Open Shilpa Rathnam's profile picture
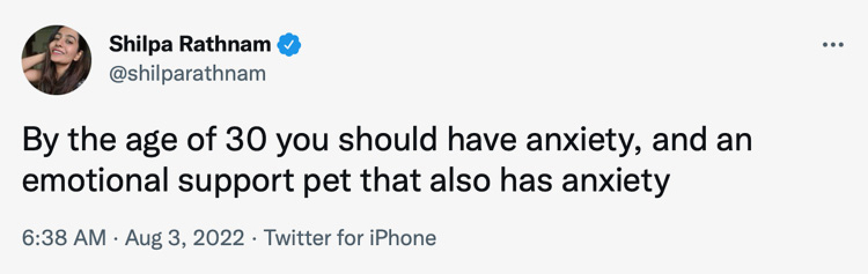868x274 pixels. coord(57,60)
